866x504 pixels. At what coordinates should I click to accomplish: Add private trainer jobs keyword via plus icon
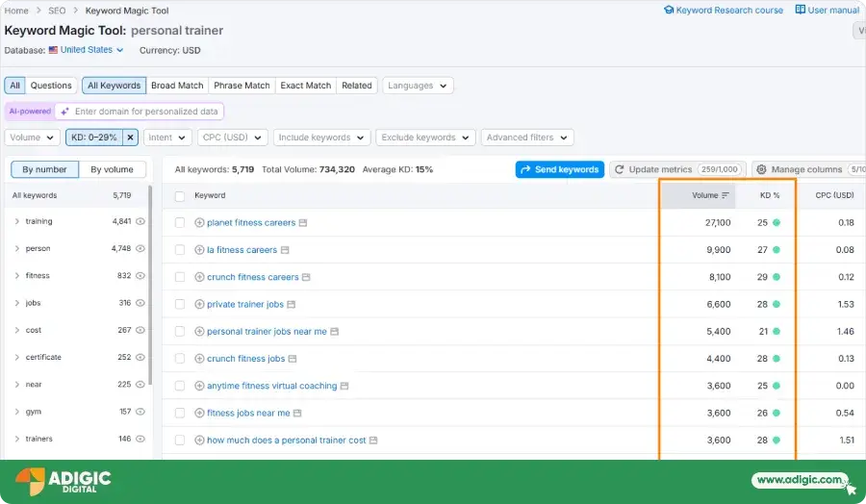[x=199, y=304]
